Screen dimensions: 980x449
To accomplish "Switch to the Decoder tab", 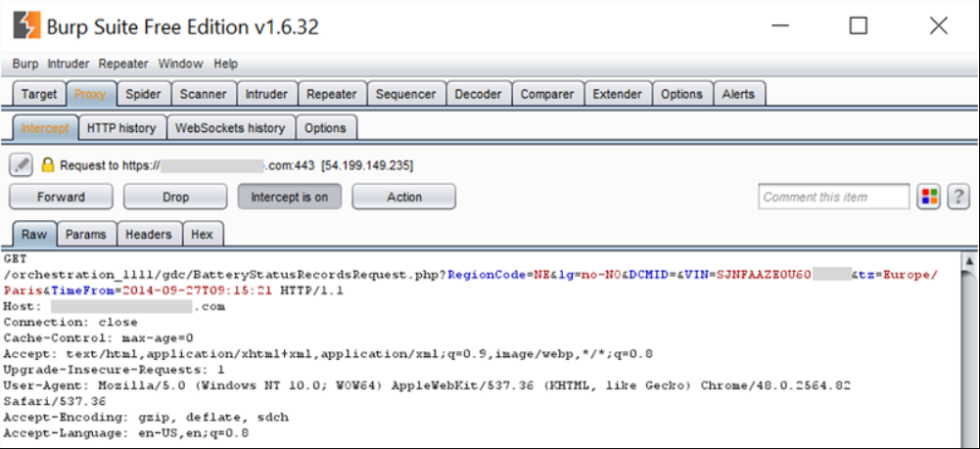I will point(478,94).
